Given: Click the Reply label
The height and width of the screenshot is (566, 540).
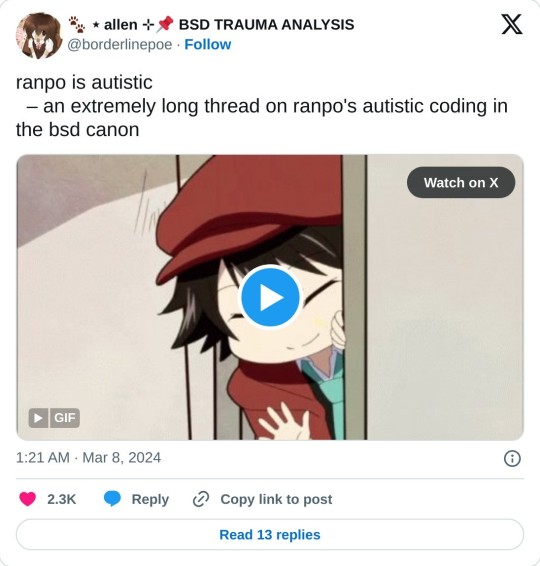Looking at the screenshot, I should [150, 499].
